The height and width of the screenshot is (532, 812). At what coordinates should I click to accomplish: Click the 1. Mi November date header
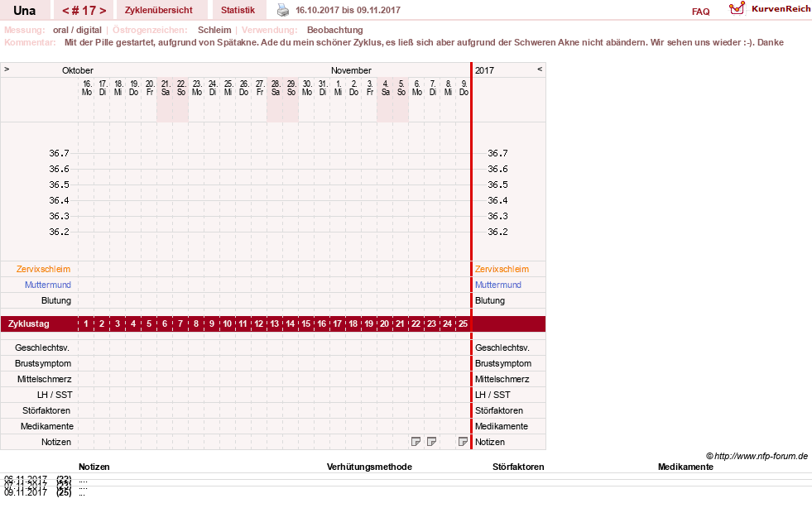point(338,88)
